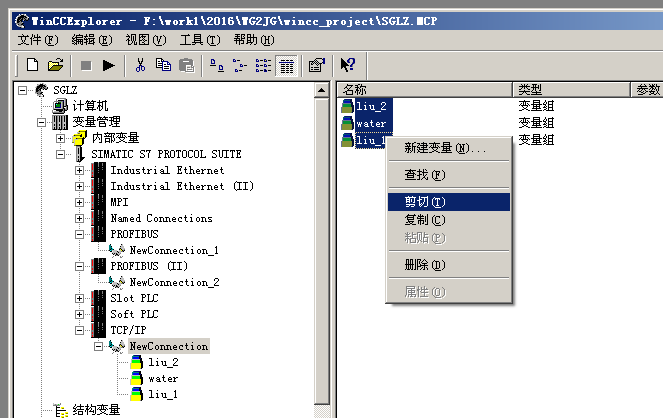The image size is (663, 418).
Task: Choose 复制(C) from context menu
Action: [x=449, y=220]
